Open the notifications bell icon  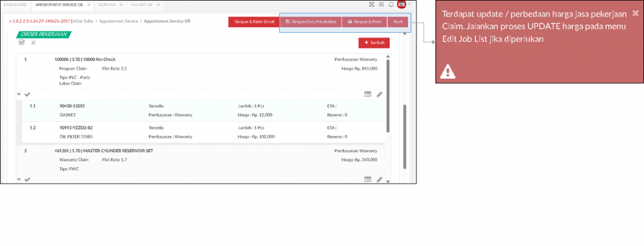point(391,4)
